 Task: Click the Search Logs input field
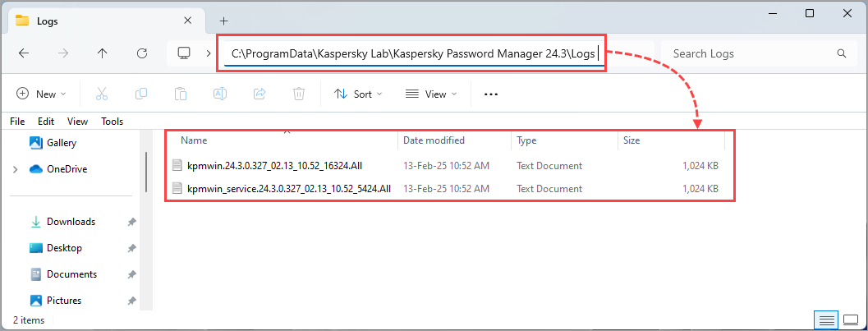(747, 53)
